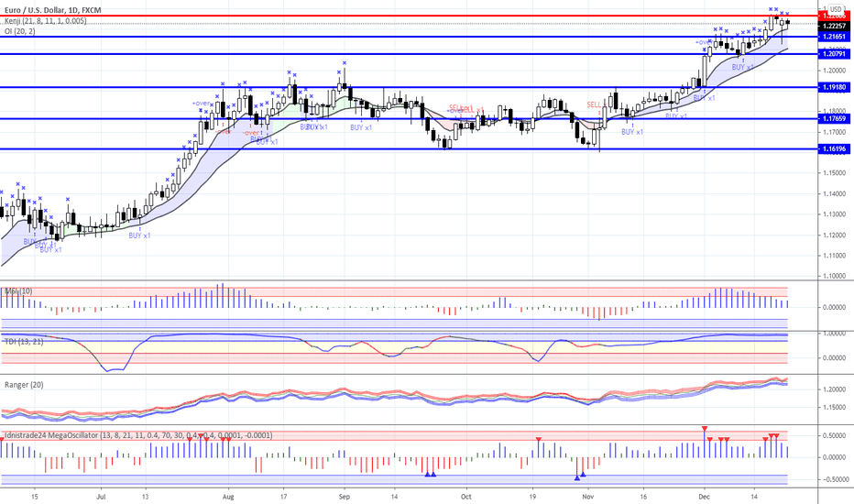The width and height of the screenshot is (854, 504).
Task: Select the blue horizontal line at 1.16196
Action: [409, 148]
